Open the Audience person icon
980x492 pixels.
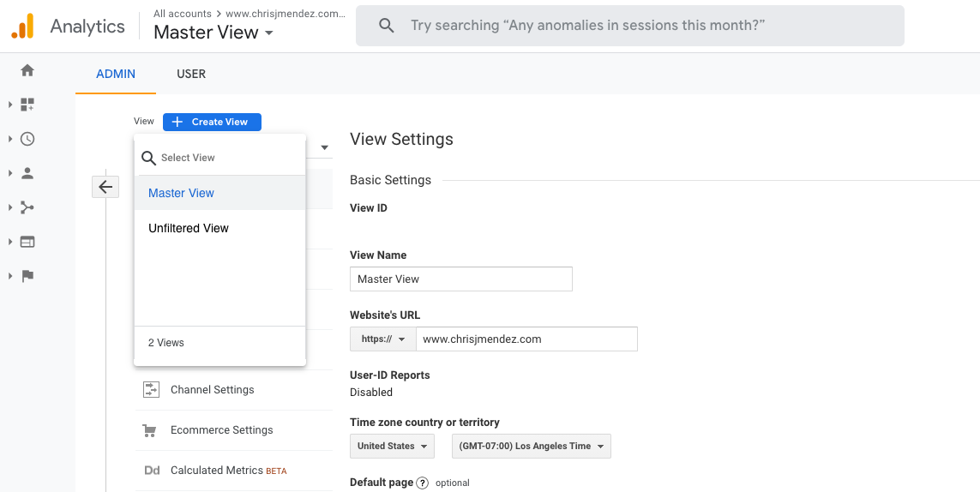pyautogui.click(x=27, y=173)
